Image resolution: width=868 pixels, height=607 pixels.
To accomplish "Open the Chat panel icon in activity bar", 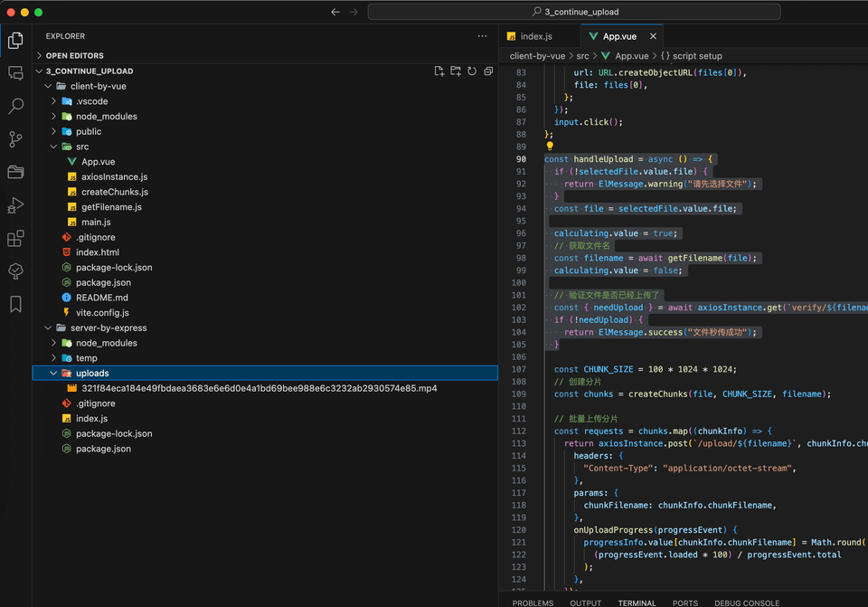I will 15,72.
